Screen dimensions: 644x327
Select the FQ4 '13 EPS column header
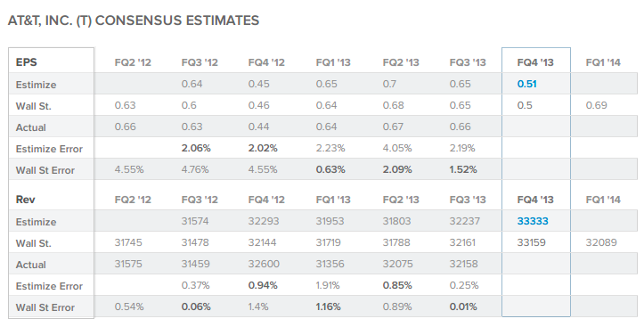(535, 62)
